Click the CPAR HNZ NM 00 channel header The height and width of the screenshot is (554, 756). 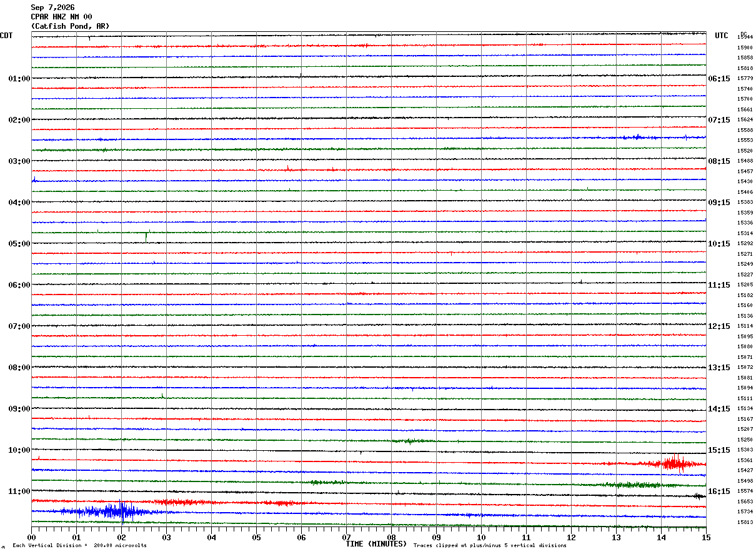point(61,17)
